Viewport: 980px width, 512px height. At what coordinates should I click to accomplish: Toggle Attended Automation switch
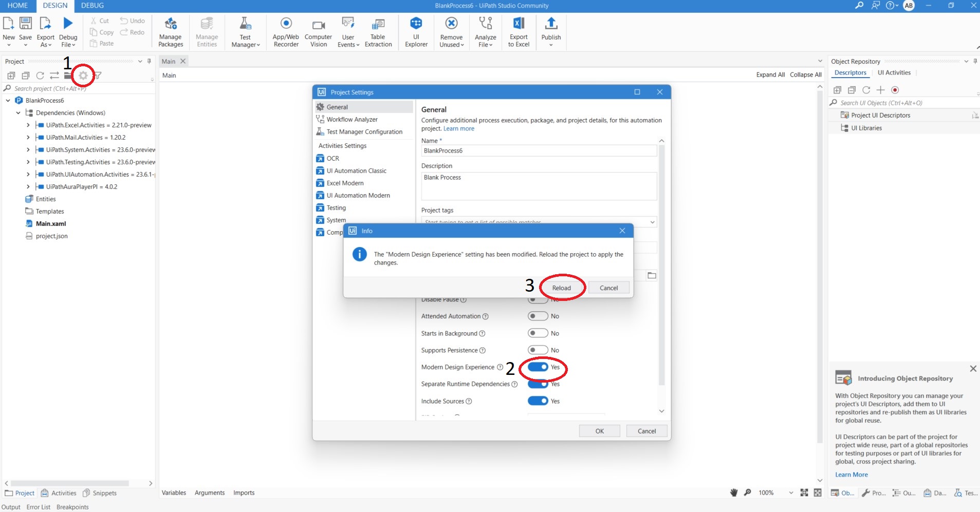pos(538,316)
